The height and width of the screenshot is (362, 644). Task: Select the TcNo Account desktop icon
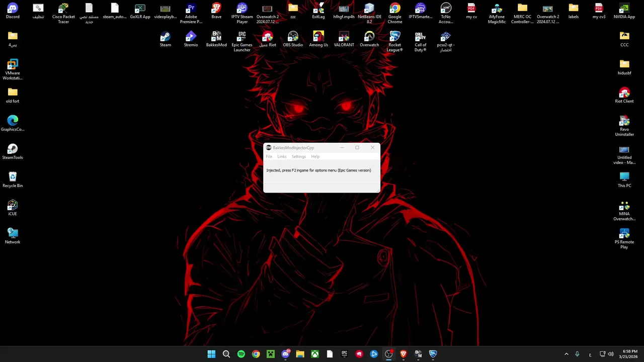click(446, 14)
